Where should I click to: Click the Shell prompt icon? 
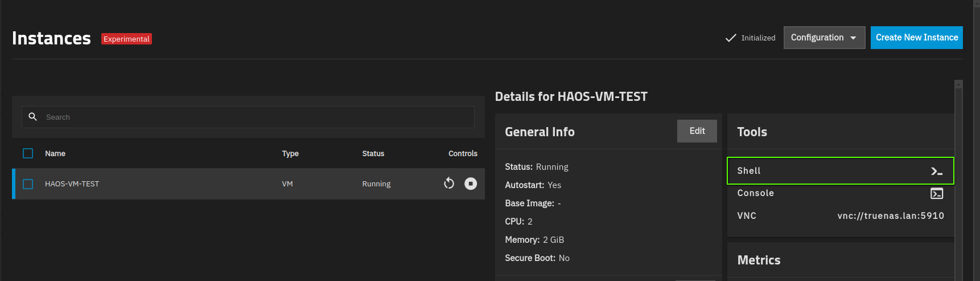pos(937,171)
